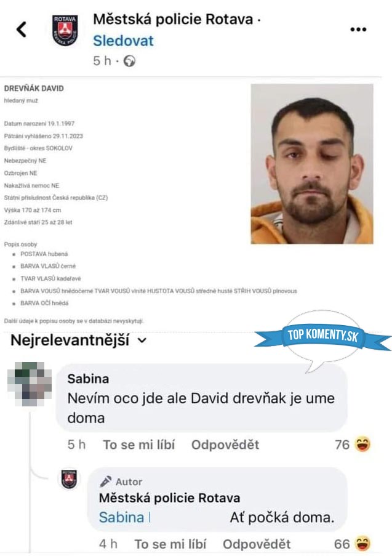Like the police reply comment
Screen dimensions: 392x556
[170, 544]
